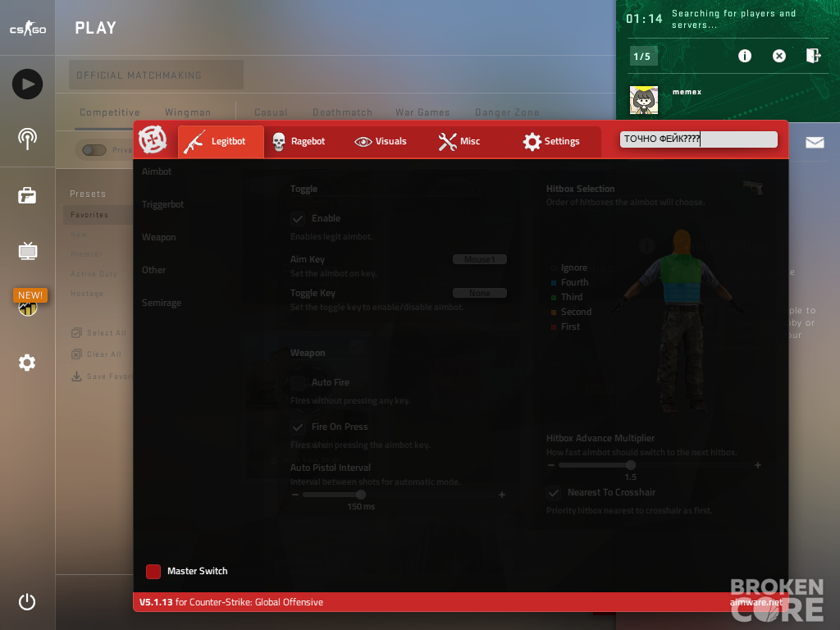This screenshot has height=630, width=840.
Task: Check the Auto Fire checkbox
Action: point(298,382)
